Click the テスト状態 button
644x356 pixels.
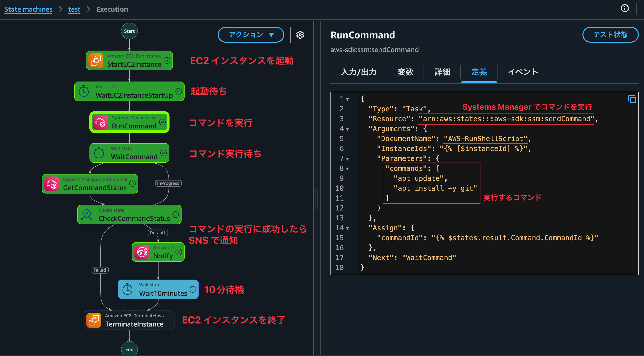[x=610, y=35]
